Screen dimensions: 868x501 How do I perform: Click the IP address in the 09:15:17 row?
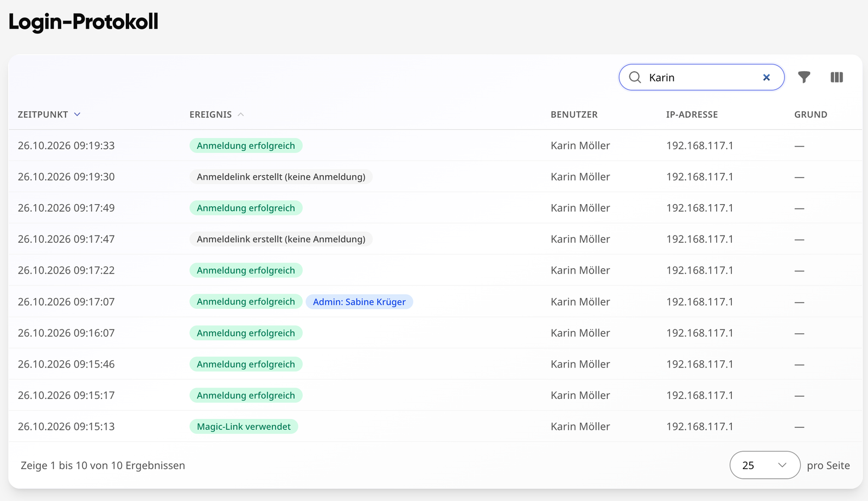click(699, 396)
